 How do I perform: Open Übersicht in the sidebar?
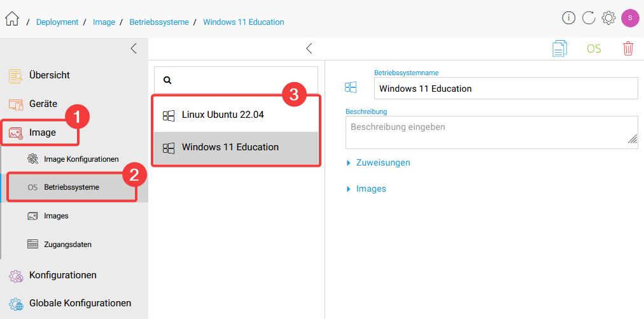49,75
